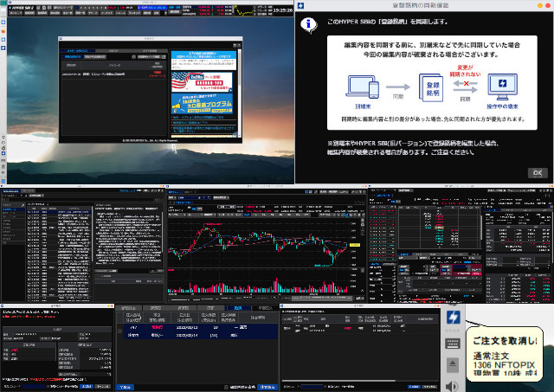The width and height of the screenshot is (554, 392).
Task: Open the US flag banner in notice window
Action: point(202,81)
